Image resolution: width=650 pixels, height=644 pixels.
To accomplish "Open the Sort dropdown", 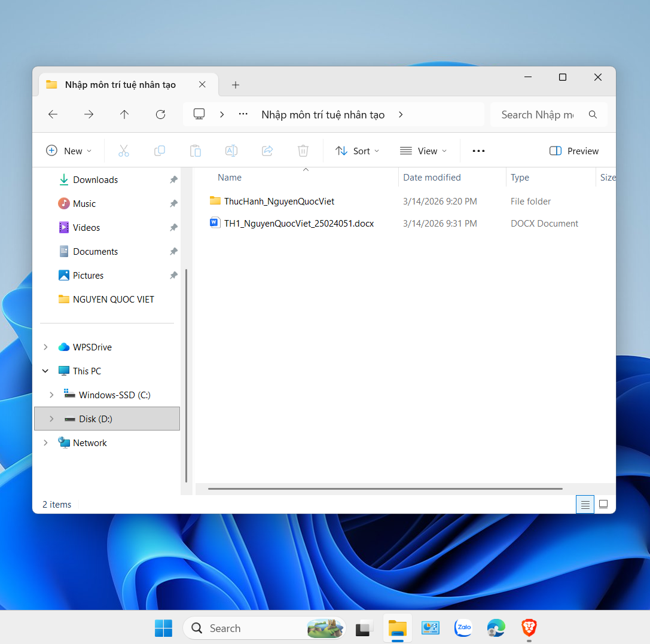I will point(357,151).
